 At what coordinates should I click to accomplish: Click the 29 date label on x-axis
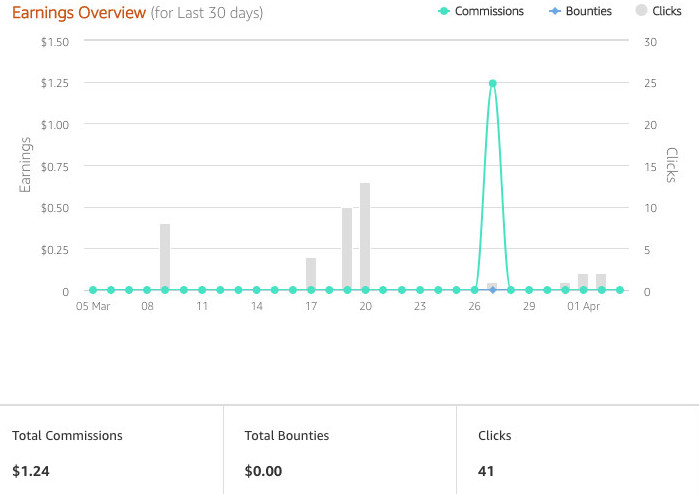[529, 307]
